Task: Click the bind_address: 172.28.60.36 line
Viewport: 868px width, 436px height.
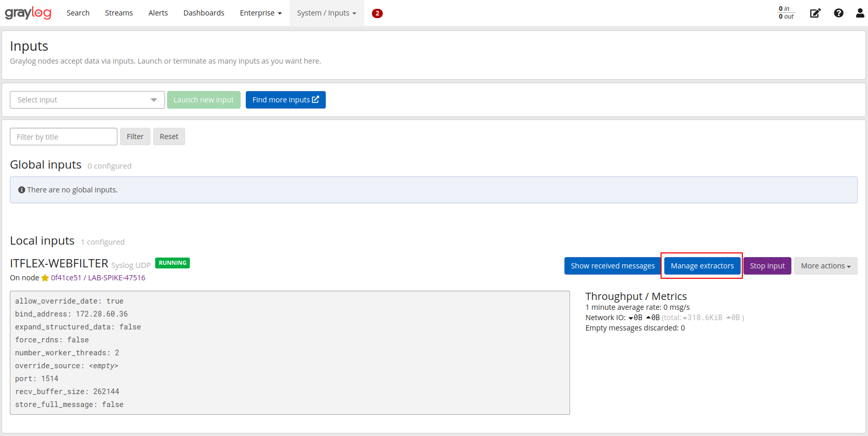Action: 71,314
